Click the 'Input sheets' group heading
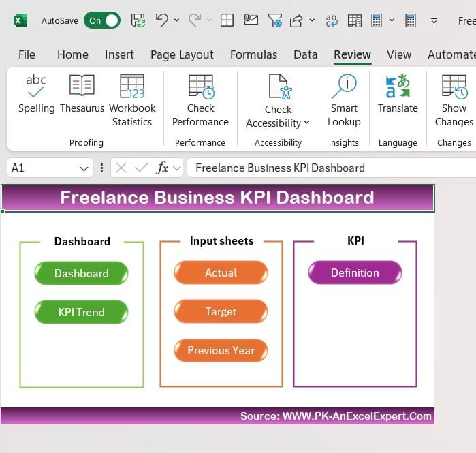Image resolution: width=476 pixels, height=453 pixels. [x=221, y=240]
